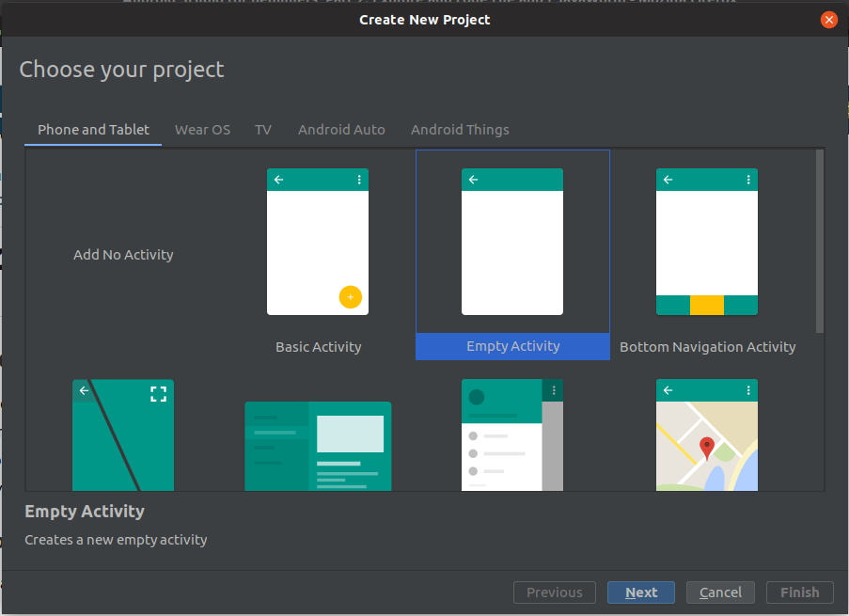Select the Basic Activity template
Viewport: 849px width, 616px height.
pyautogui.click(x=318, y=242)
